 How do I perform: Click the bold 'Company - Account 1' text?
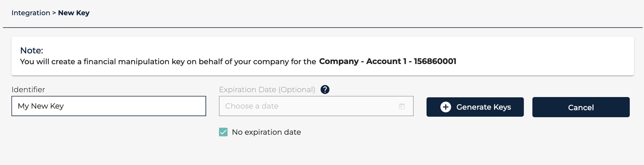(x=362, y=61)
